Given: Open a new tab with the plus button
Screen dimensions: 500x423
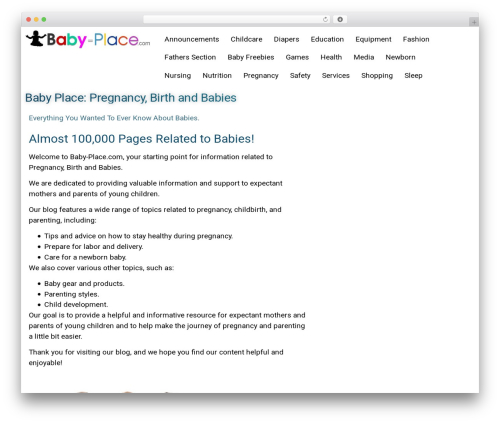Looking at the screenshot, I should (x=474, y=22).
